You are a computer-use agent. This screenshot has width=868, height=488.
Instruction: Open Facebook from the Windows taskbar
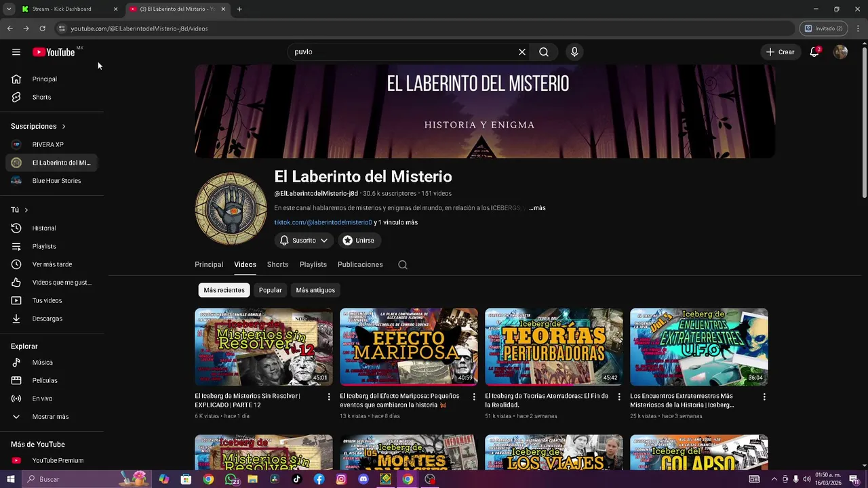pyautogui.click(x=319, y=479)
